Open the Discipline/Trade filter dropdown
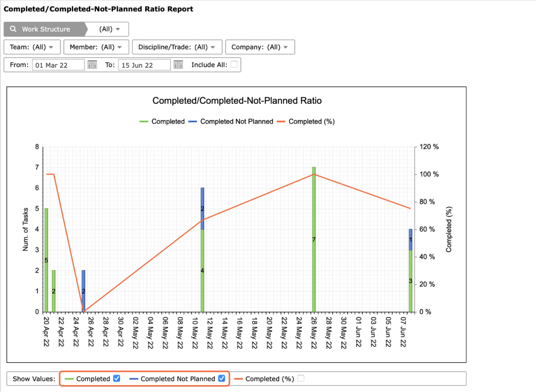Viewport: 536px width, 392px height. tap(177, 47)
